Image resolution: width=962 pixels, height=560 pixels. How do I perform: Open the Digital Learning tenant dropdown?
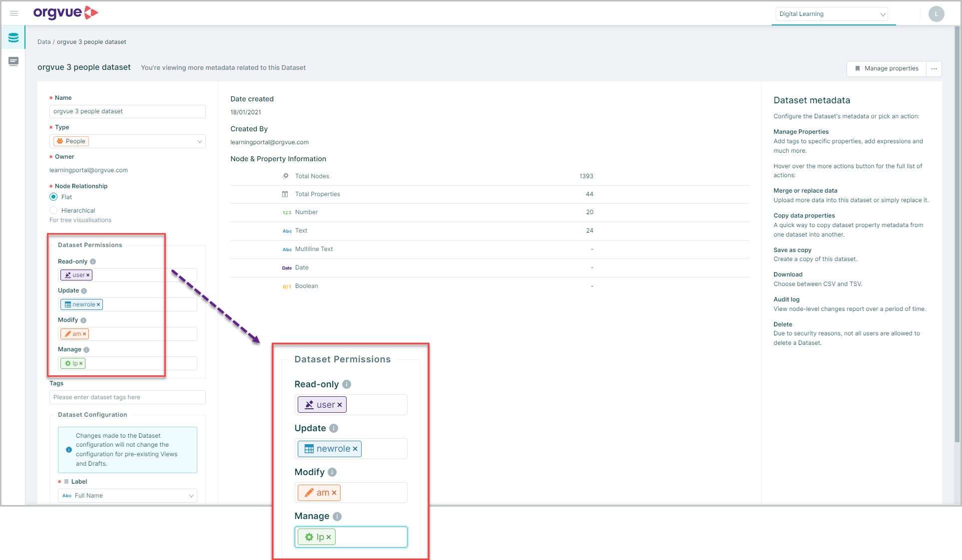click(x=833, y=14)
